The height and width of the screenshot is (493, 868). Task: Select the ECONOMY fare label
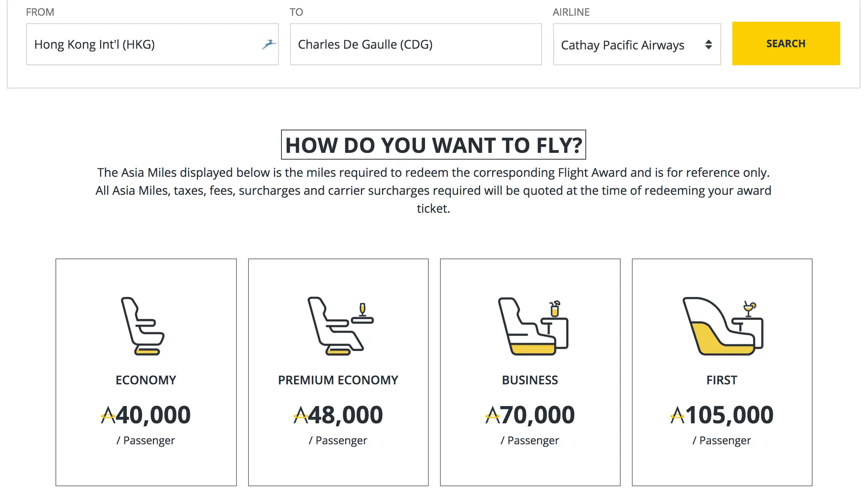pos(146,380)
